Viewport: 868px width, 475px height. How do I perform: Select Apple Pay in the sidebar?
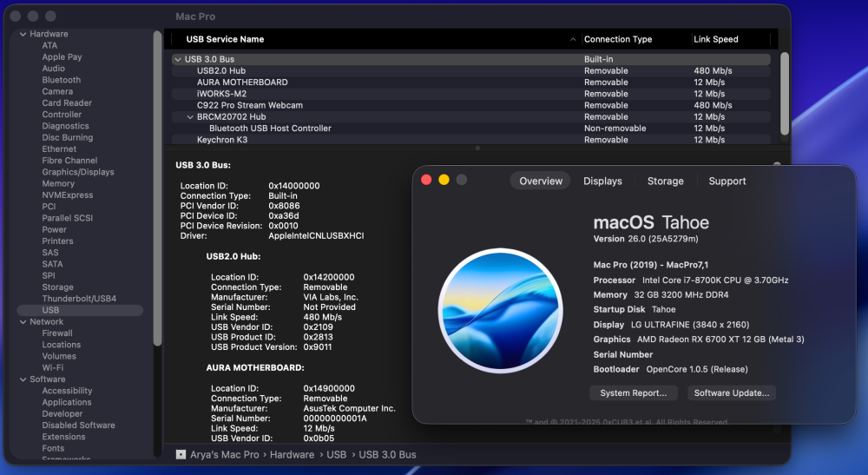point(62,57)
